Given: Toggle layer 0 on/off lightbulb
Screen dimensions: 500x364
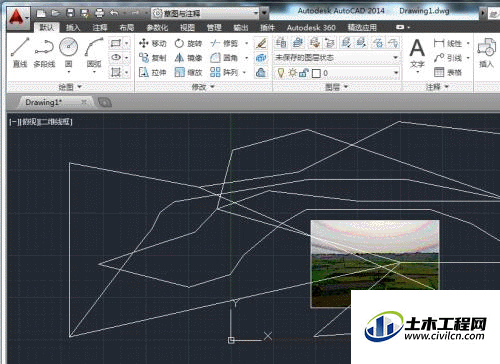Looking at the screenshot, I should pyautogui.click(x=281, y=73).
